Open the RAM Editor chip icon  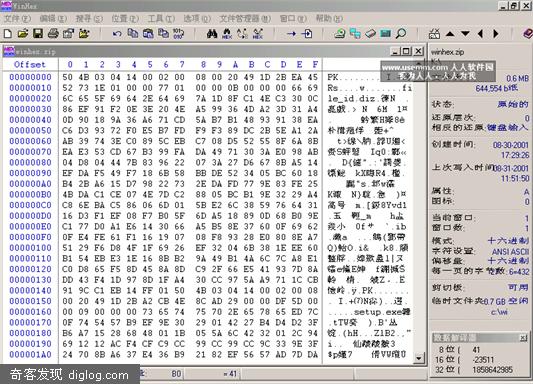pyautogui.click(x=371, y=34)
